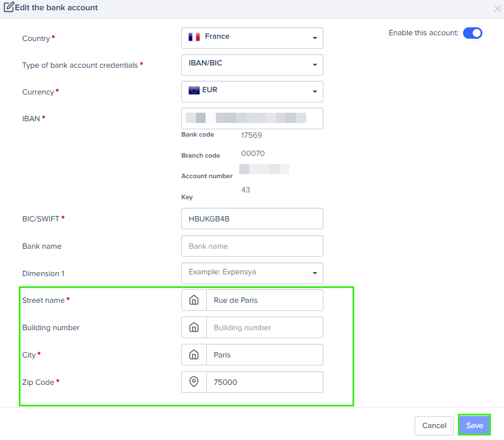The image size is (504, 440).
Task: Select the bank code value 17569
Action: pyautogui.click(x=251, y=135)
